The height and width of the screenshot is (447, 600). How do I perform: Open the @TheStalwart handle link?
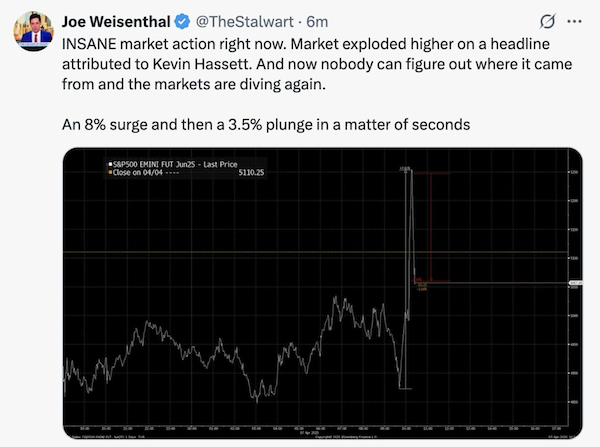245,22
